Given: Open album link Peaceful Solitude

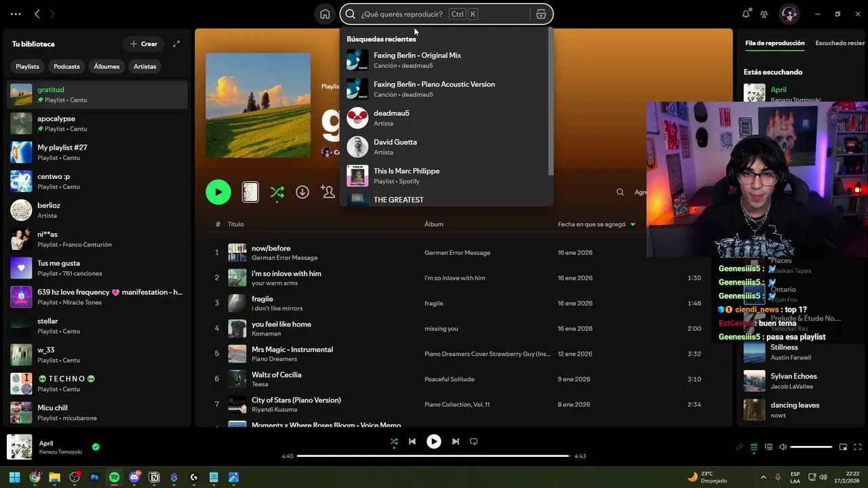Looking at the screenshot, I should [x=450, y=380].
